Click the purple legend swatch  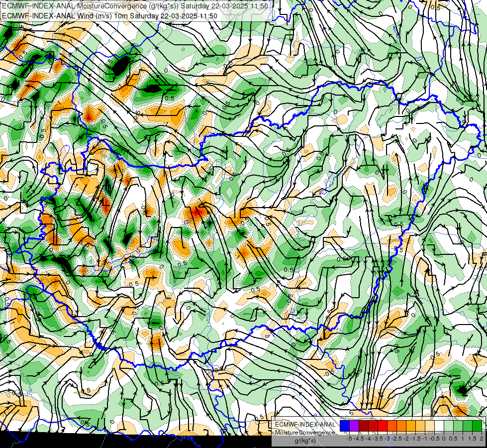(354, 426)
